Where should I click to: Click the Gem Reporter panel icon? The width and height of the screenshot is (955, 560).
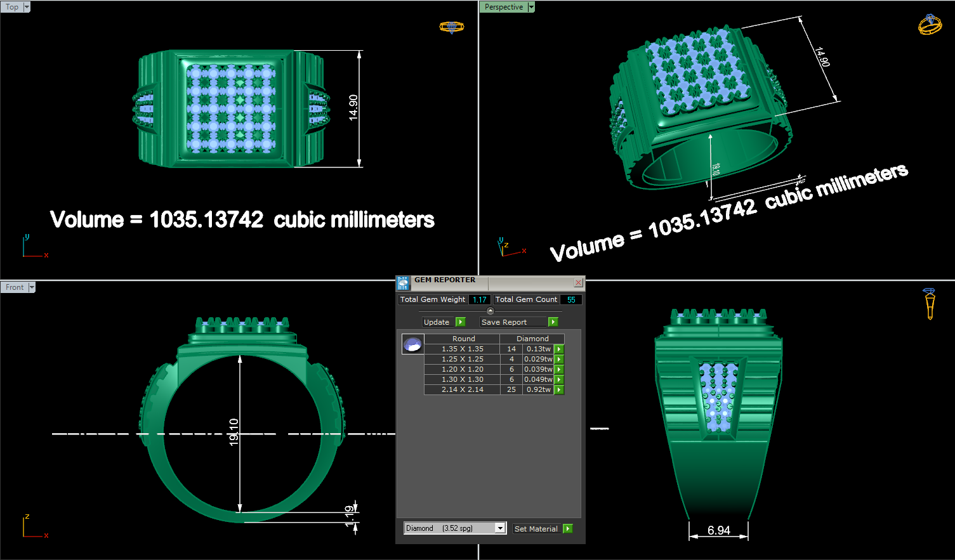click(x=403, y=283)
